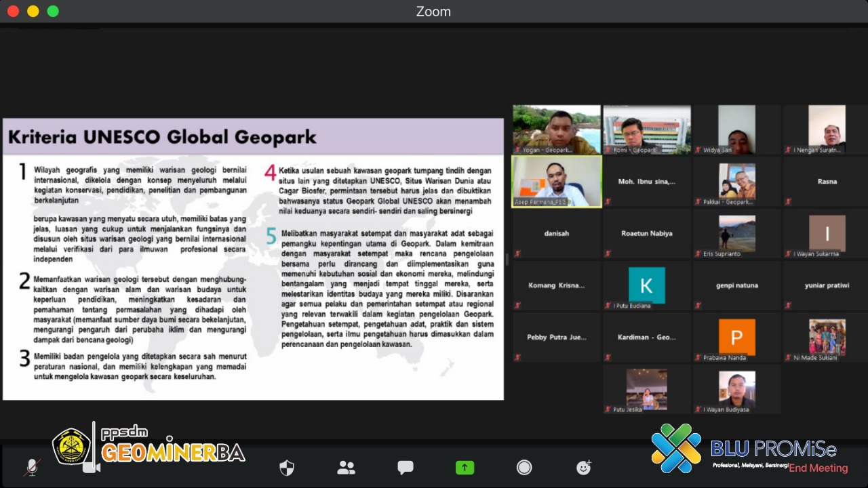Click the green macOS fullscreen window button
Image resolution: width=868 pixels, height=488 pixels.
[x=53, y=12]
